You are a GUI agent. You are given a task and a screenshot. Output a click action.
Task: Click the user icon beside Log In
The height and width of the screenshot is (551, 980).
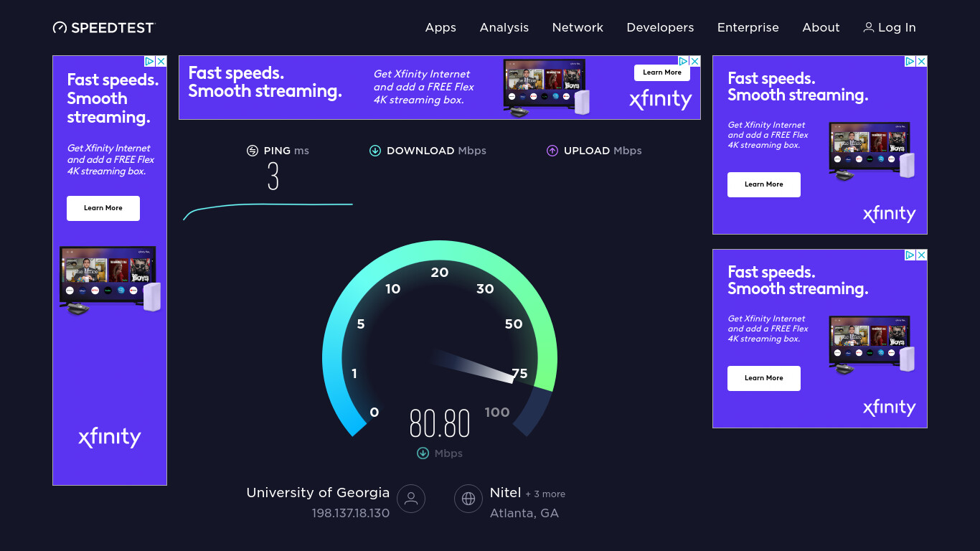click(x=869, y=27)
